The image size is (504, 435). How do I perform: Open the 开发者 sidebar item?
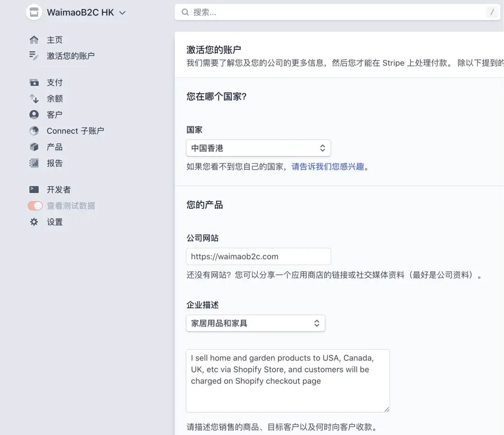pyautogui.click(x=59, y=189)
